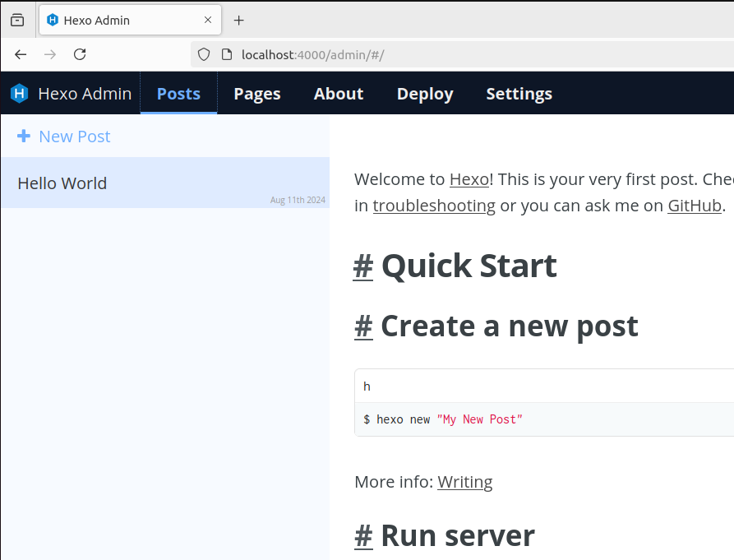Select the Hello World post in the sidebar

[62, 183]
